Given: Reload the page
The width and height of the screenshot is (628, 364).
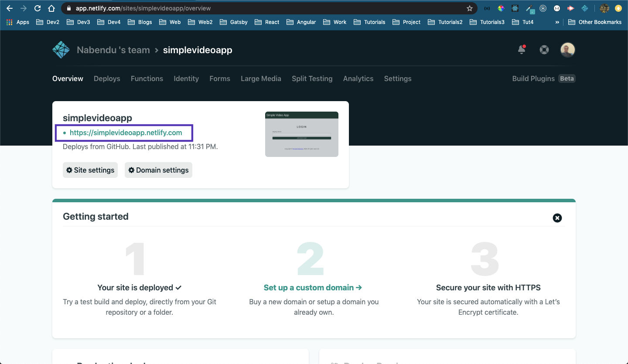Looking at the screenshot, I should [x=38, y=8].
